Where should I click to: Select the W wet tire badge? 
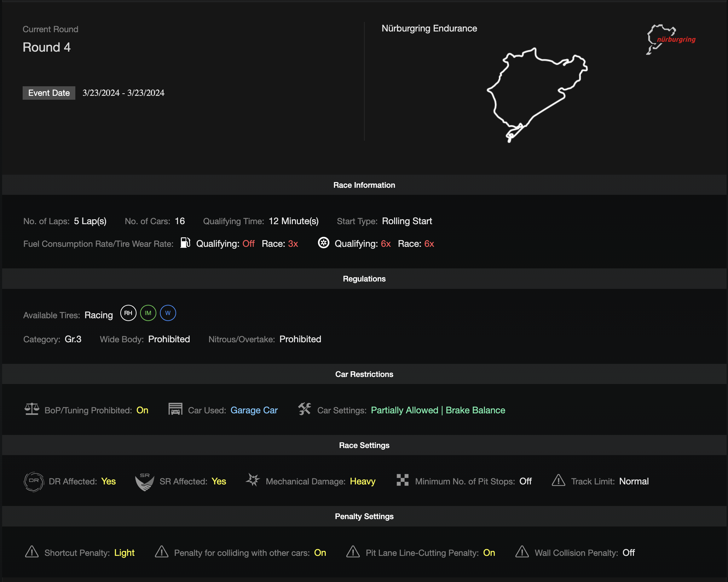pyautogui.click(x=168, y=313)
